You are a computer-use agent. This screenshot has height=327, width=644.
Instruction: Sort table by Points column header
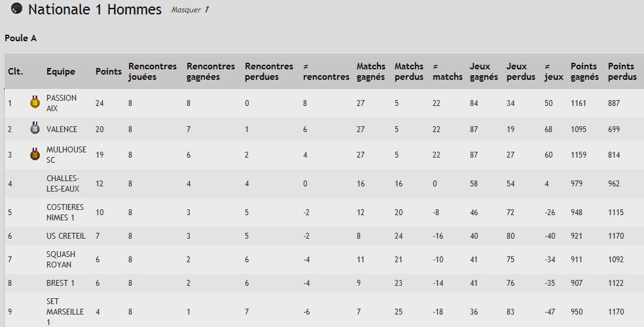[109, 71]
